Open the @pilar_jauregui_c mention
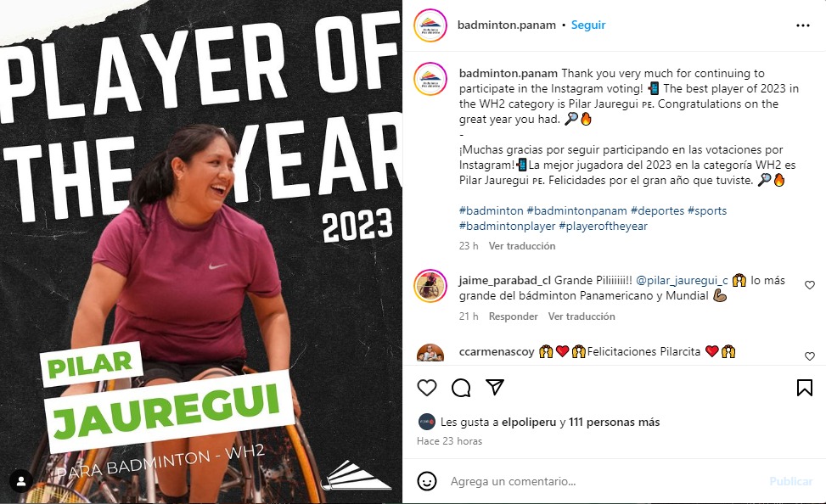Screen dimensions: 826x504 [x=683, y=280]
